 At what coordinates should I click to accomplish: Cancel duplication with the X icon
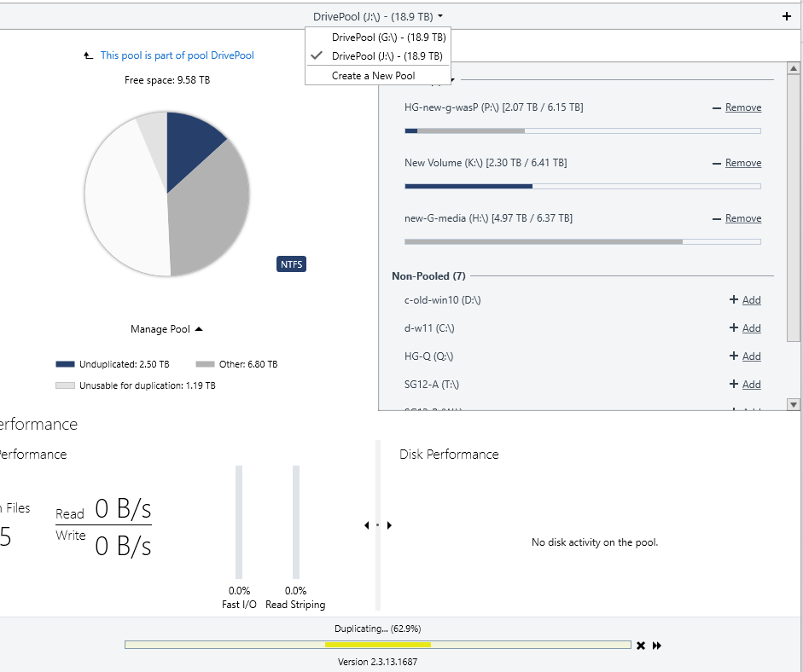[641, 646]
